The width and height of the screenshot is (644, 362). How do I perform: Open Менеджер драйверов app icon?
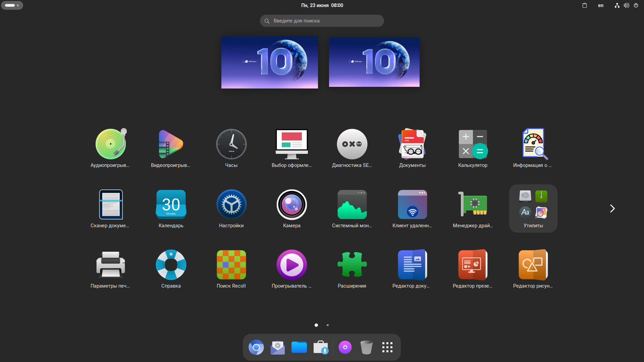(473, 205)
